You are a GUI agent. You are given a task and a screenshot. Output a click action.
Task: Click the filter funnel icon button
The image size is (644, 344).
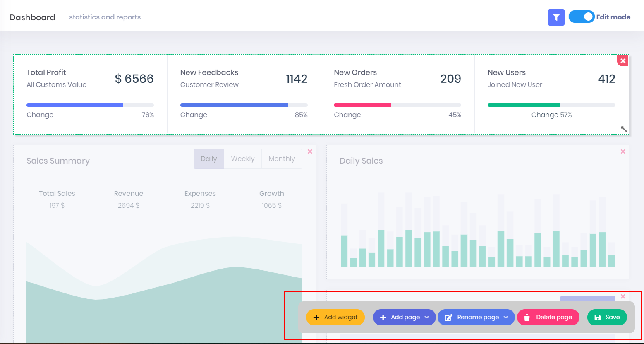pos(556,17)
